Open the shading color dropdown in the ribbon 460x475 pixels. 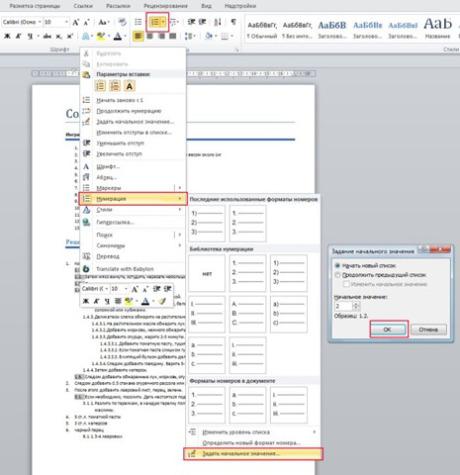coord(215,36)
